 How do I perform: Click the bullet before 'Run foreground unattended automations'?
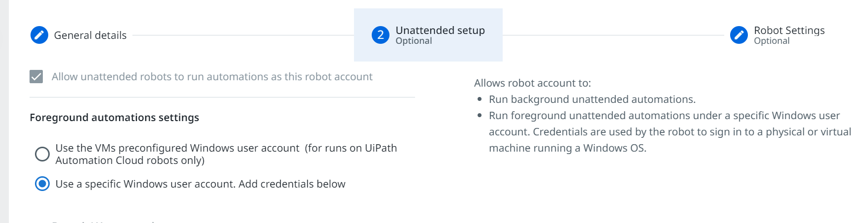480,116
